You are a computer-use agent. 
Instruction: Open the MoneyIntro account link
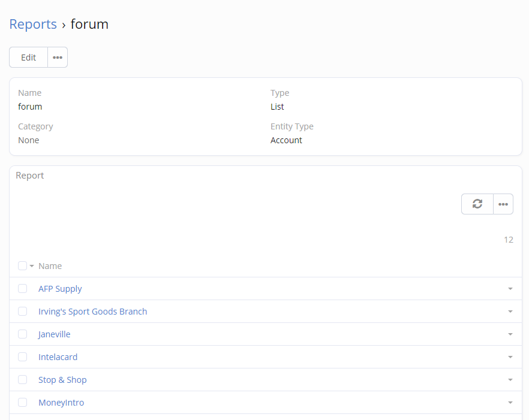[x=61, y=403]
